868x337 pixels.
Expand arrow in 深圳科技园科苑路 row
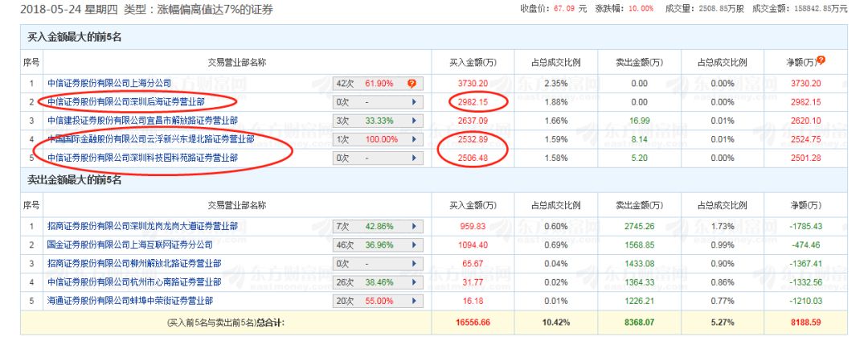pyautogui.click(x=414, y=158)
